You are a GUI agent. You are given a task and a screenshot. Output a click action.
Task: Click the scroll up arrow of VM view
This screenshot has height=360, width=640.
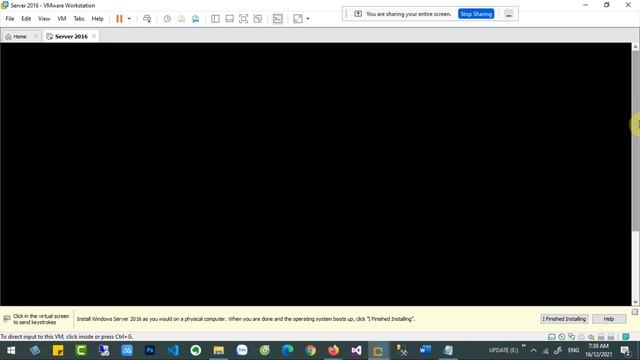636,47
